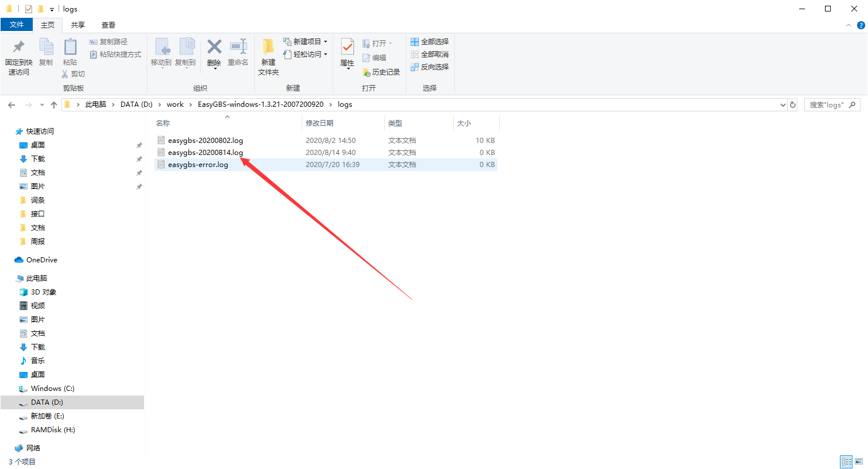
Task: Open pinned 下载 under Quick access
Action: pos(32,159)
